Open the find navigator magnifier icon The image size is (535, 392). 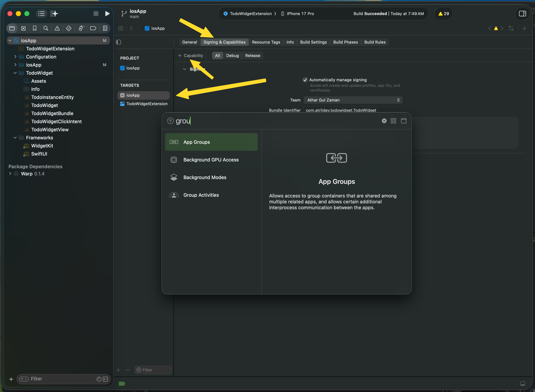click(46, 28)
